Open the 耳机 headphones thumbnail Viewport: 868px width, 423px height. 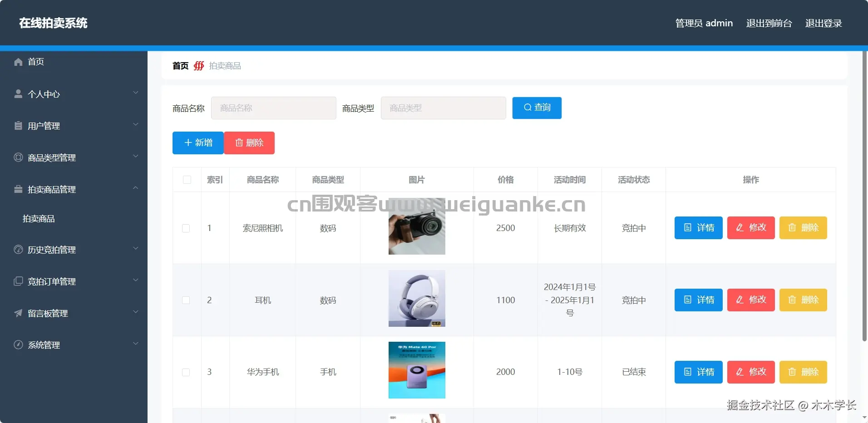coord(417,299)
